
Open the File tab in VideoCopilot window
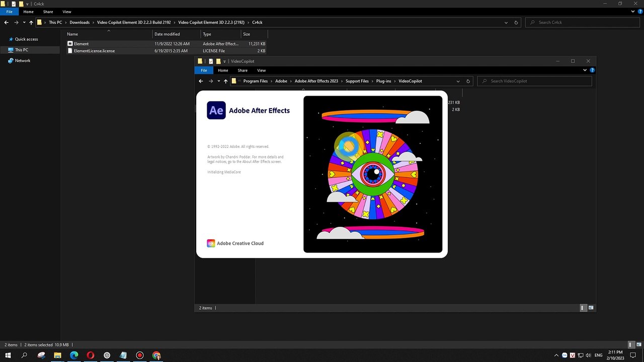pyautogui.click(x=204, y=70)
